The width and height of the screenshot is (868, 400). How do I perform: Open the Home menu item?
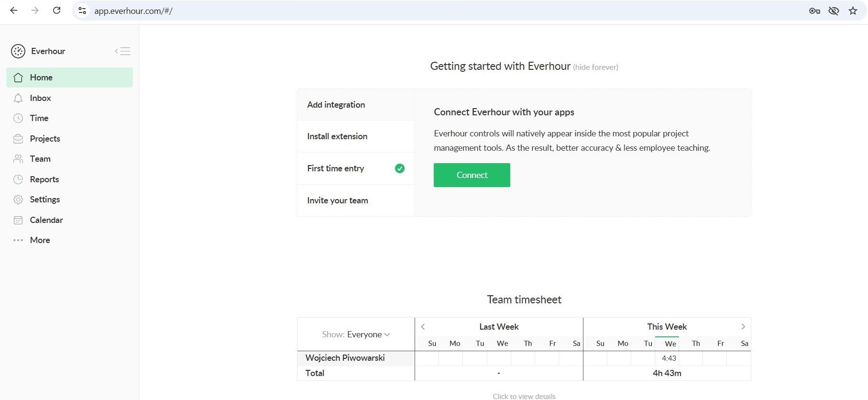[x=69, y=78]
